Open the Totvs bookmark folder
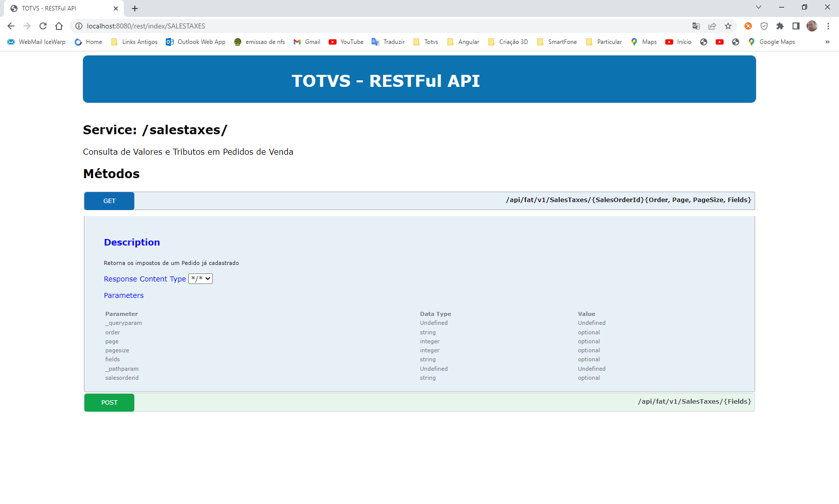 click(x=425, y=42)
